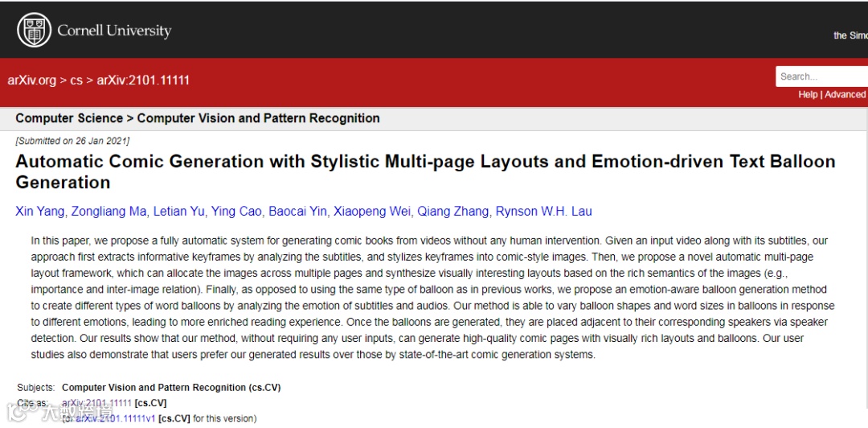868x428 pixels.
Task: Open author Ying Cao
Action: [237, 212]
